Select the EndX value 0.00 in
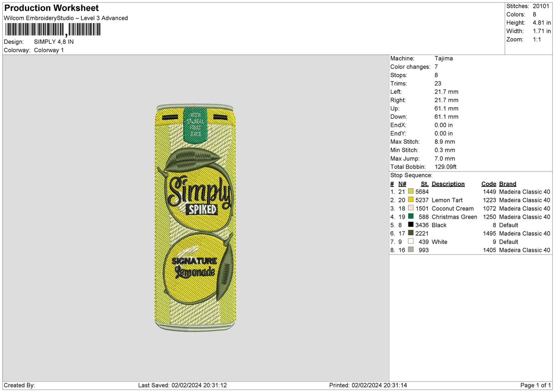This screenshot has height=392, width=555. 444,125
